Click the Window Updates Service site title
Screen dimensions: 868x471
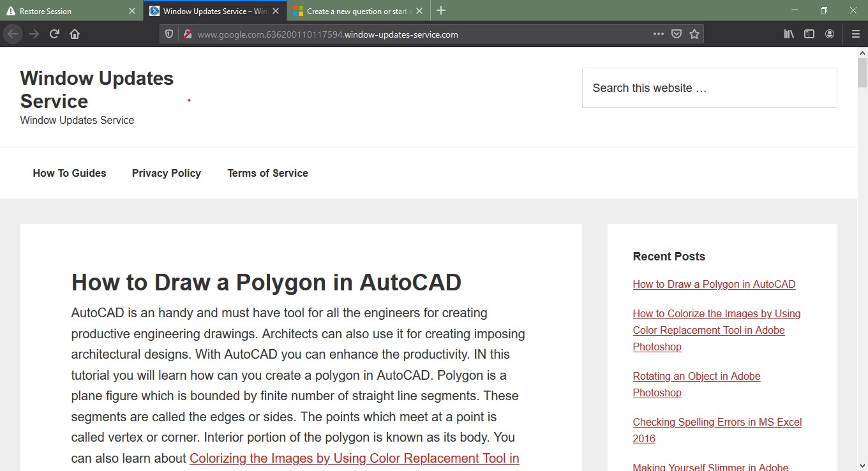[x=97, y=89]
